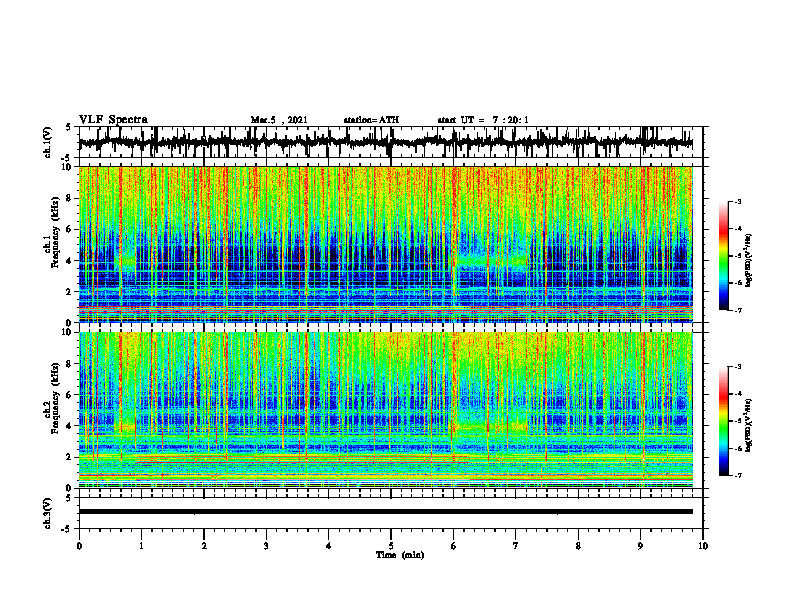
Task: Click the time axis tick label "8"
Action: click(578, 546)
